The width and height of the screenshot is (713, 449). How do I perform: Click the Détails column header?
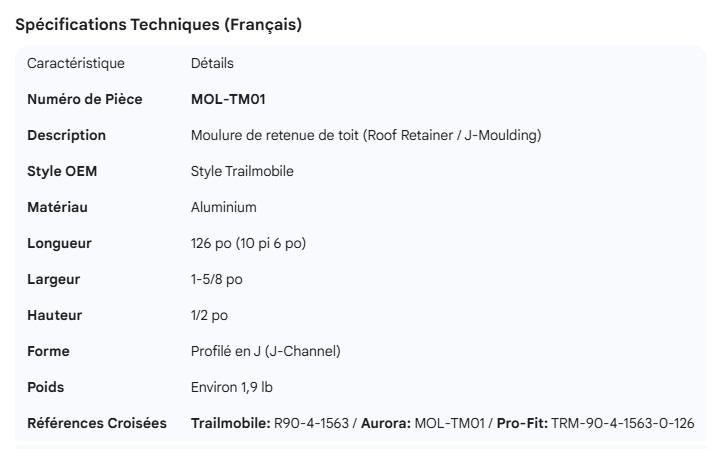pos(212,63)
